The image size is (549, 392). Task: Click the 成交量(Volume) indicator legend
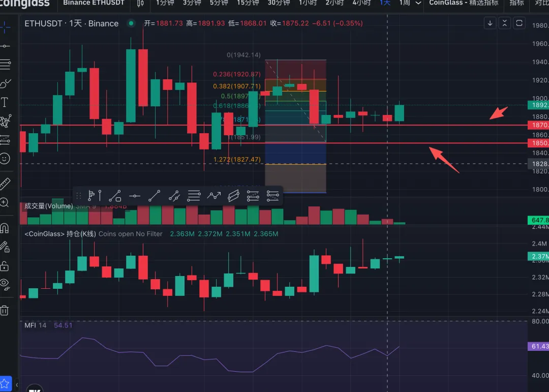(49, 206)
